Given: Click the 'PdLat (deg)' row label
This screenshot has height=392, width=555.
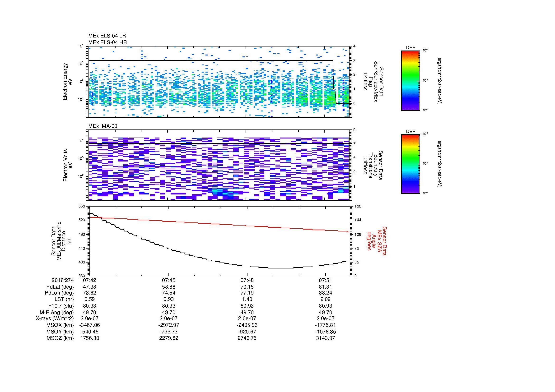Looking at the screenshot, I should [x=60, y=287].
